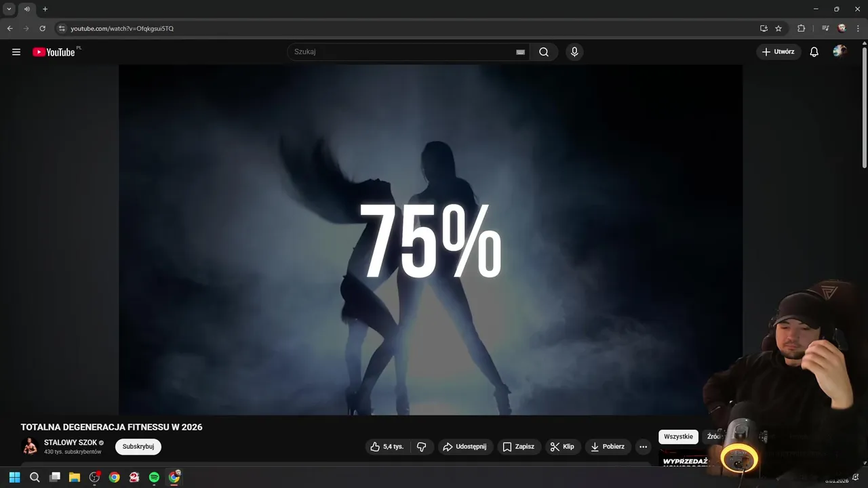Open media controls in Chrome toolbar

tap(825, 28)
